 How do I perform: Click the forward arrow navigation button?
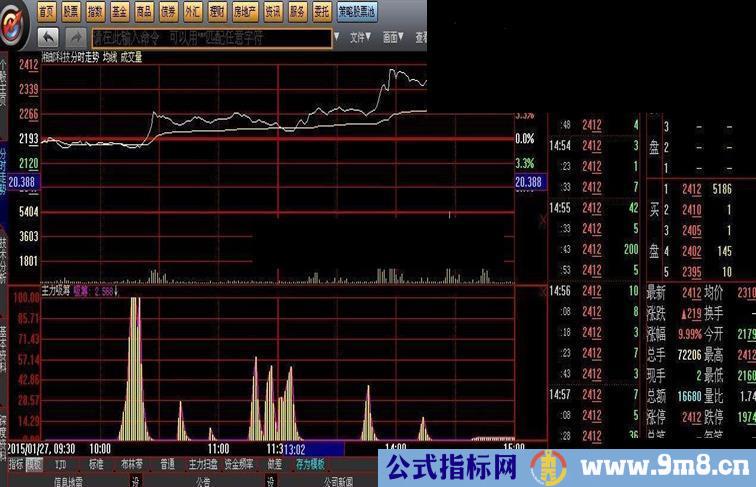(76, 37)
